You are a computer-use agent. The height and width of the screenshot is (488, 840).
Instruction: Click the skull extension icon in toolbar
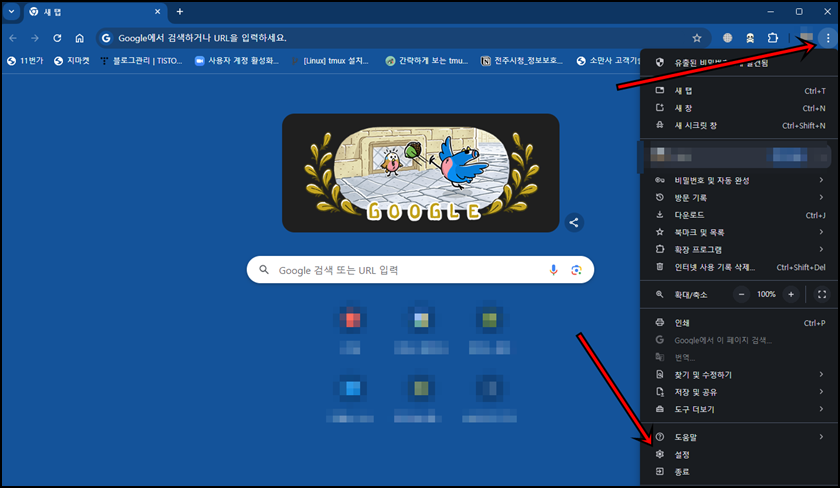click(750, 38)
